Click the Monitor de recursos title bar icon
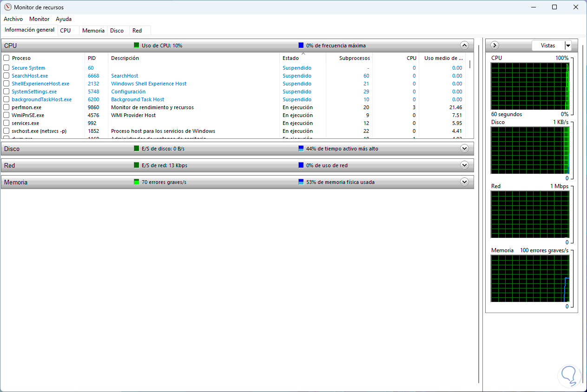This screenshot has height=392, width=587. (7, 7)
